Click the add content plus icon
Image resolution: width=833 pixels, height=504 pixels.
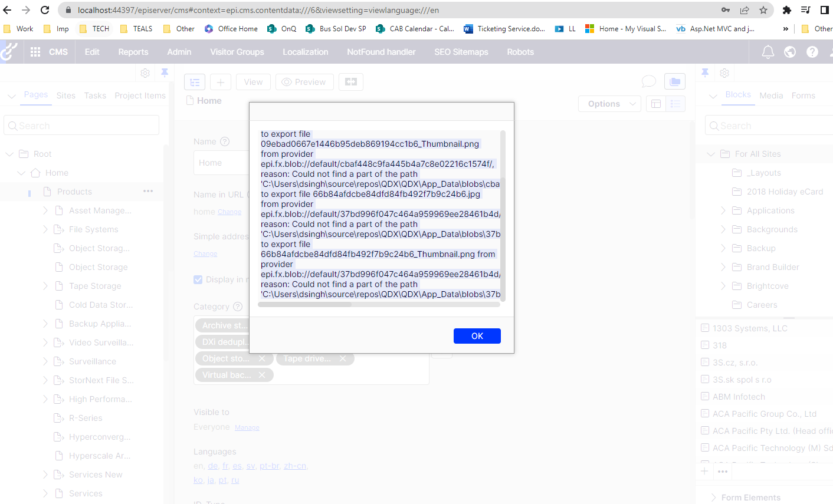220,82
